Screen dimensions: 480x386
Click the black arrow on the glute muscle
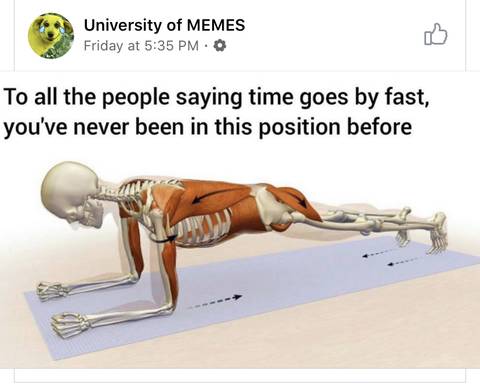299,198
